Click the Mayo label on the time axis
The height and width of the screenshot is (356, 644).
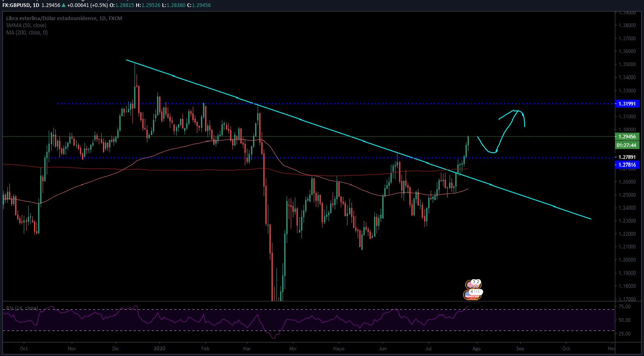click(339, 349)
